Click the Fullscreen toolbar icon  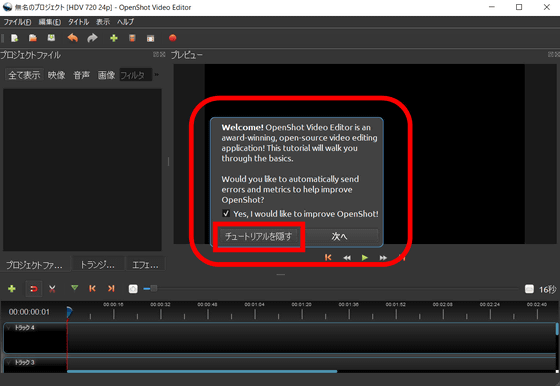pyautogui.click(x=151, y=39)
